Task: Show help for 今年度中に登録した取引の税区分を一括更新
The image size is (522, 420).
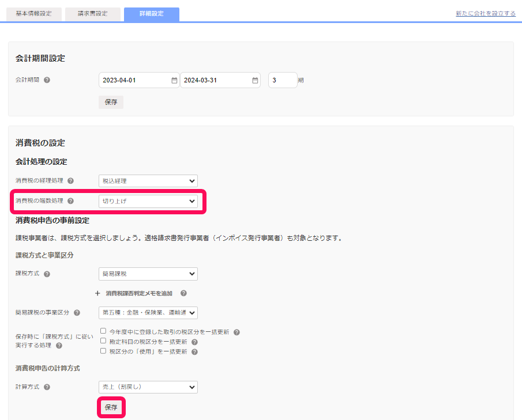Action: point(236,332)
